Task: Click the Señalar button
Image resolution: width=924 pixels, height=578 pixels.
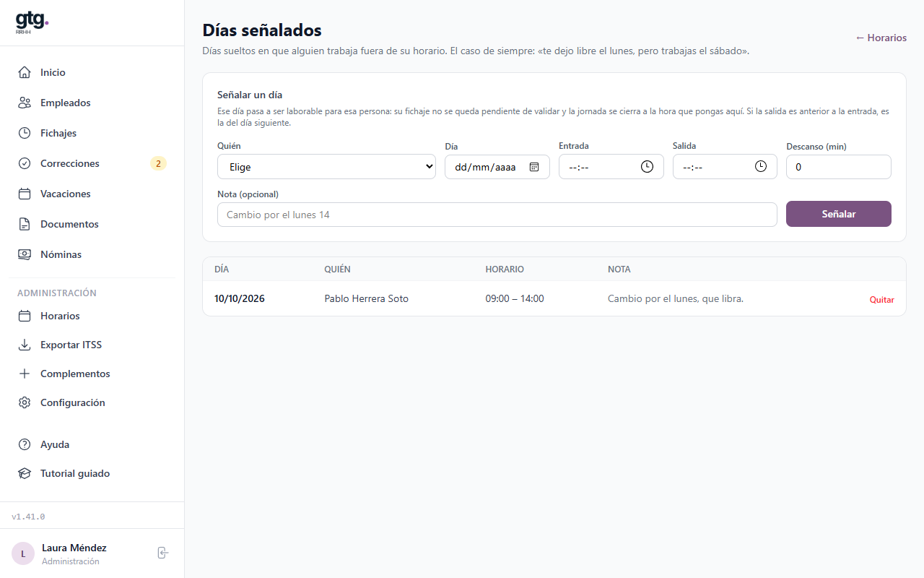Action: (839, 214)
